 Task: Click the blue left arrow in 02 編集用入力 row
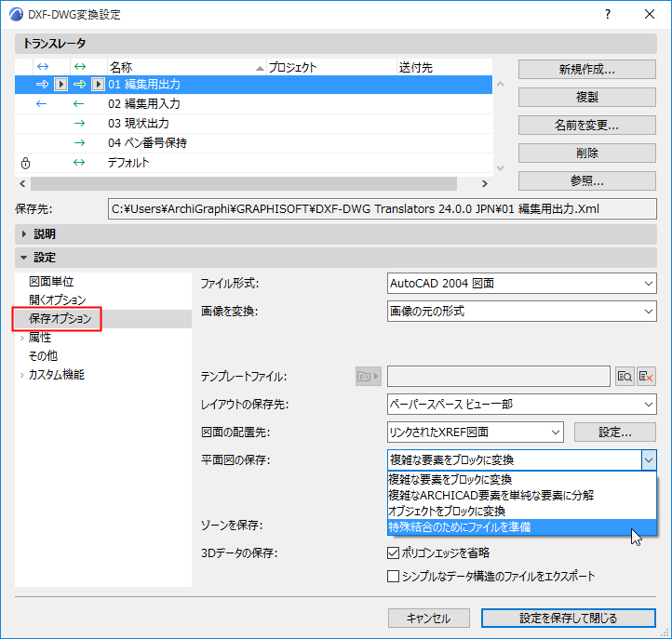41,103
